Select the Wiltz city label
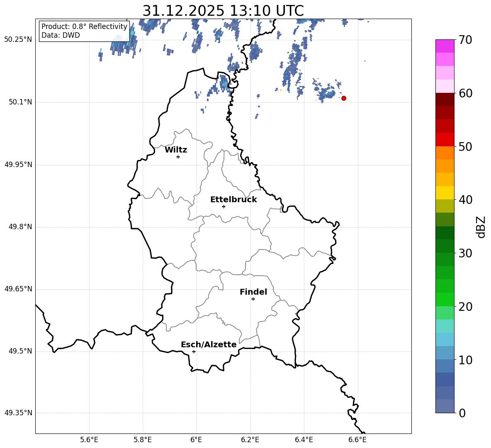The width and height of the screenshot is (491, 448). (x=176, y=150)
